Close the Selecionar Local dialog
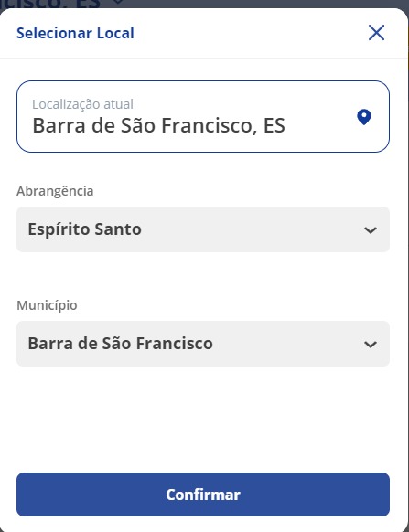The width and height of the screenshot is (409, 532). click(x=376, y=33)
